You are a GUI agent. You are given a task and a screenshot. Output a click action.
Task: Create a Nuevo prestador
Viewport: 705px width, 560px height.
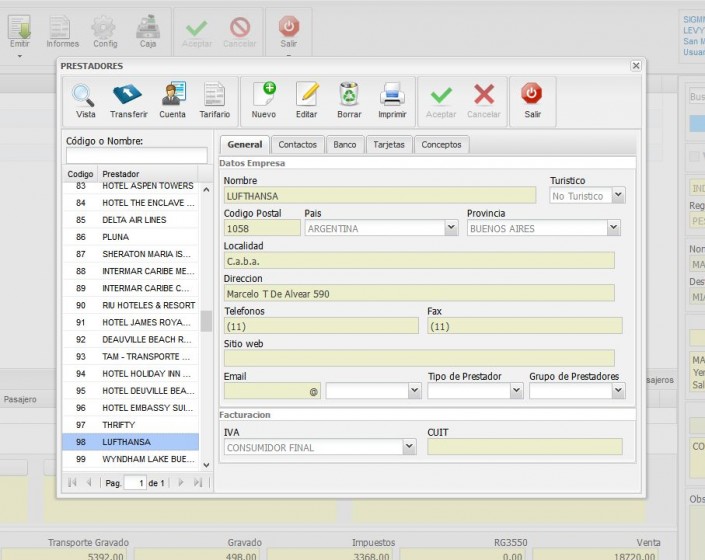coord(264,101)
